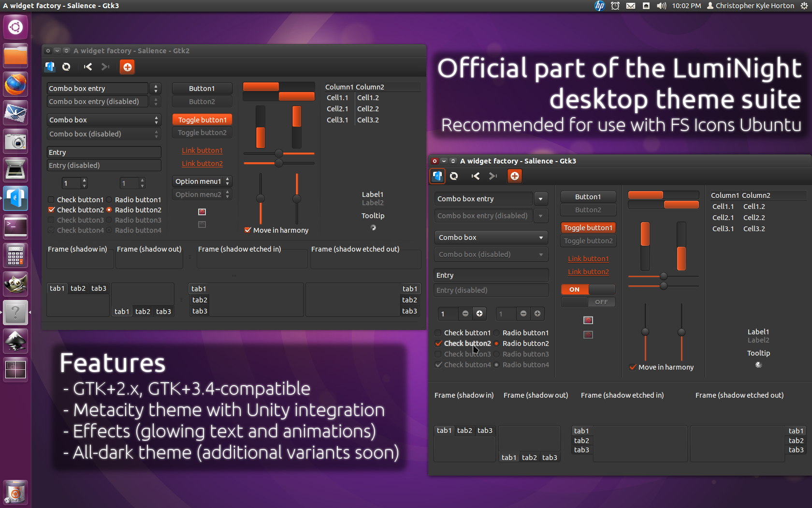This screenshot has height=508, width=812.
Task: Open the sound volume indicator in top panel
Action: 662,6
